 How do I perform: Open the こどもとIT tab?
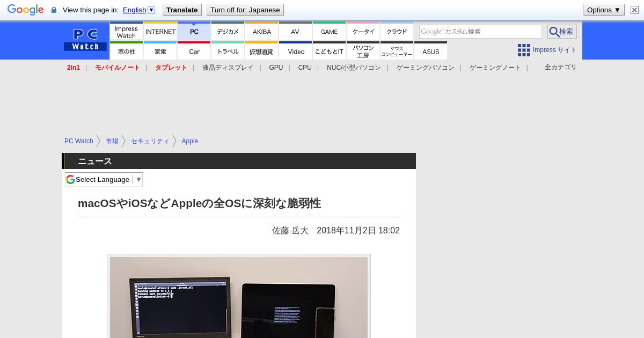[329, 51]
